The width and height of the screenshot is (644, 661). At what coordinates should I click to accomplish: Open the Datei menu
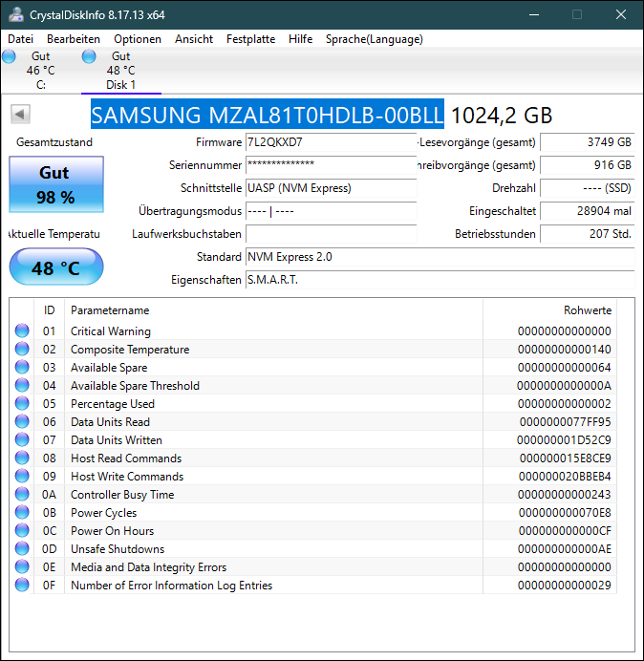pos(20,39)
